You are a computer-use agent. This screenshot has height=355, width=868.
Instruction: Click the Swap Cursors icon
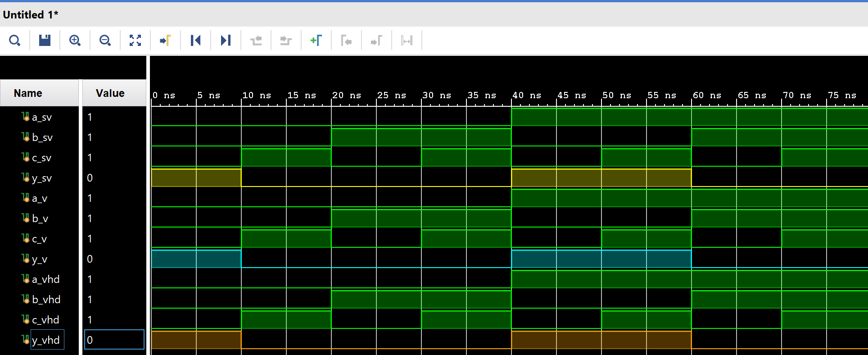[x=407, y=41]
